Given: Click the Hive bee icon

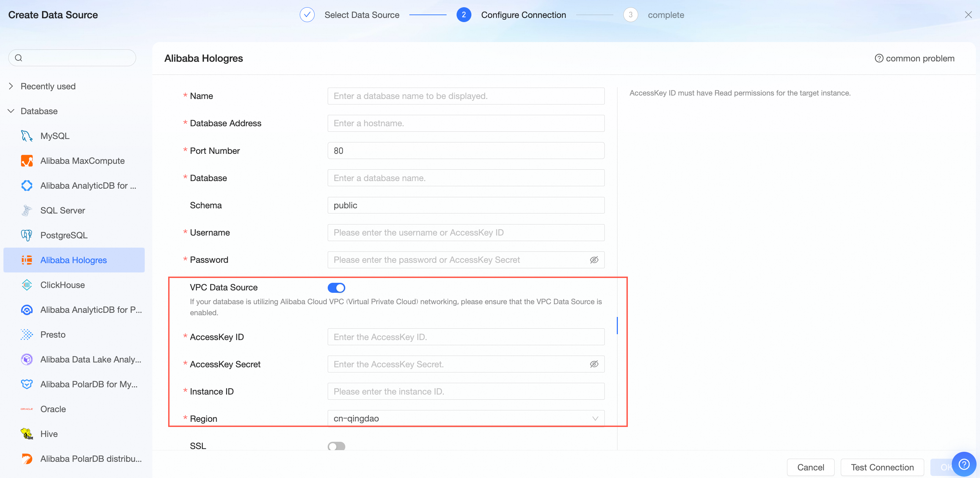Looking at the screenshot, I should [x=27, y=434].
